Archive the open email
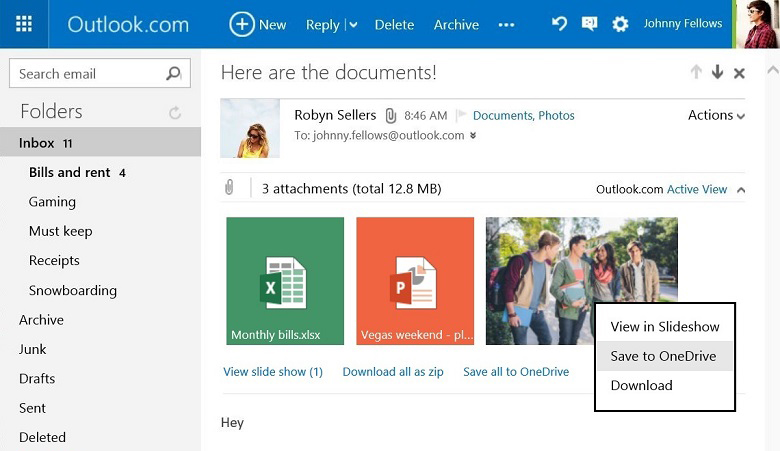This screenshot has width=780, height=451. (x=456, y=25)
